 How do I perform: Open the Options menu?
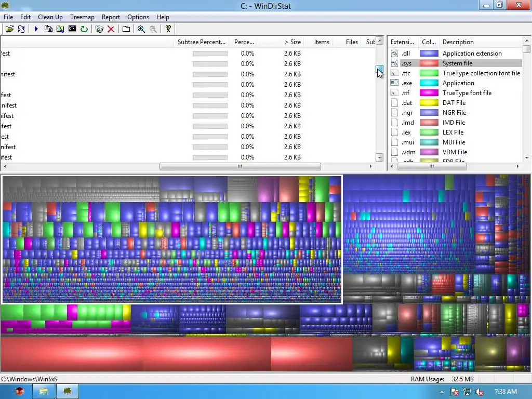[138, 17]
